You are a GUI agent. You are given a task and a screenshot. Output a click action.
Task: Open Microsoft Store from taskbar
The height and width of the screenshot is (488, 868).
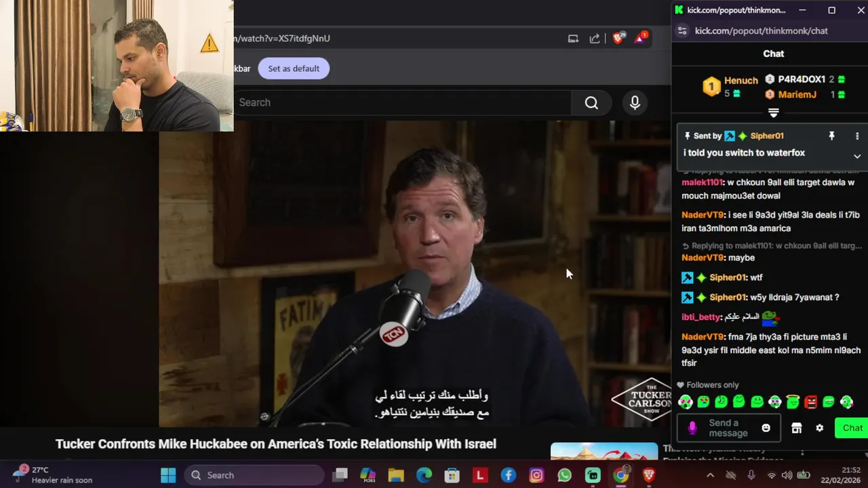pos(452,475)
